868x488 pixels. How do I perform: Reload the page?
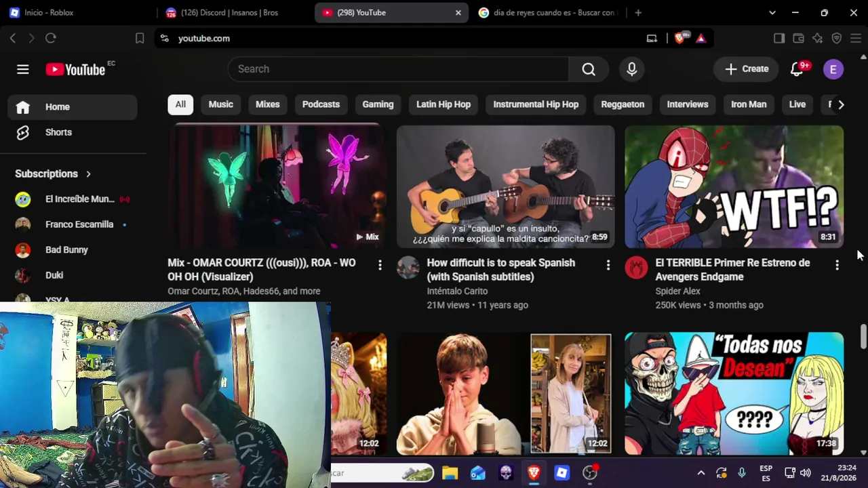click(x=51, y=39)
